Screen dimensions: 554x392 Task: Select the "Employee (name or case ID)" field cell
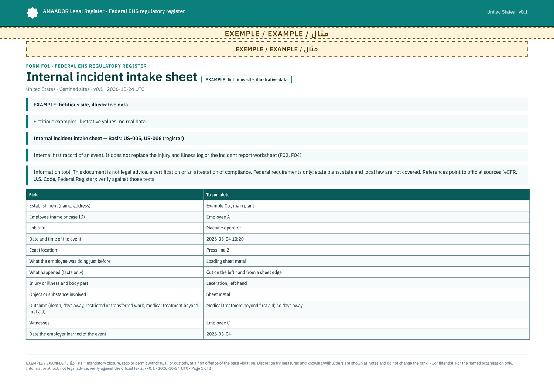[x=114, y=217]
